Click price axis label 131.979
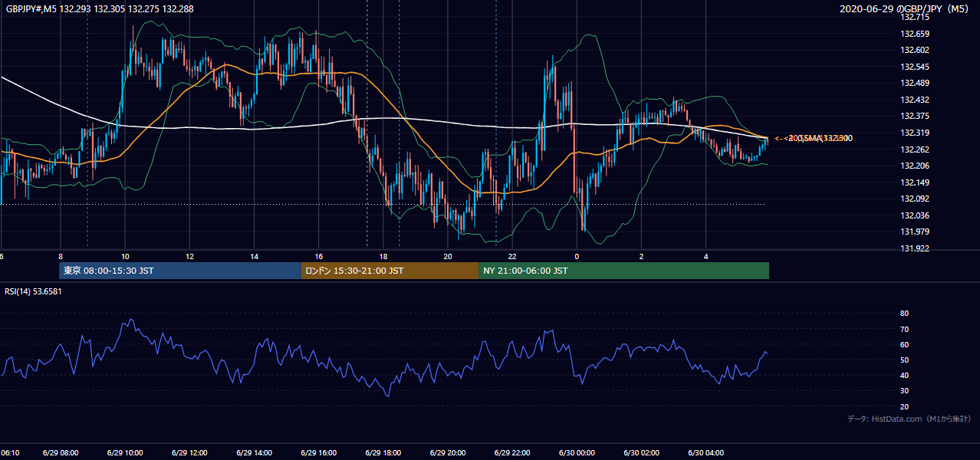 914,232
